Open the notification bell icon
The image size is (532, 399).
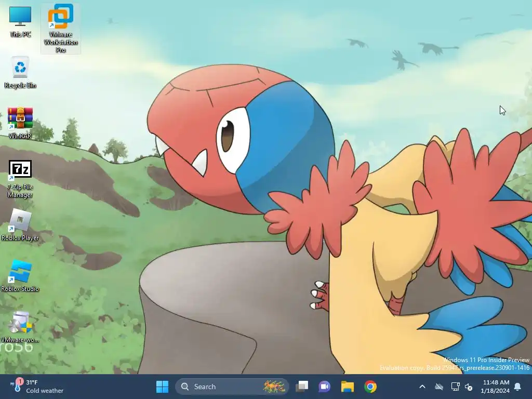[x=518, y=387]
